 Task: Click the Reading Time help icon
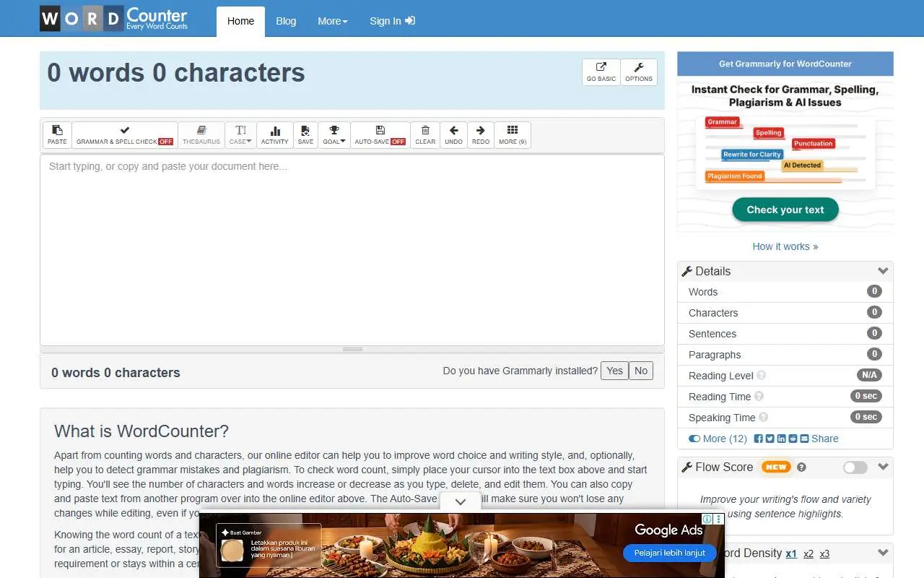(759, 397)
